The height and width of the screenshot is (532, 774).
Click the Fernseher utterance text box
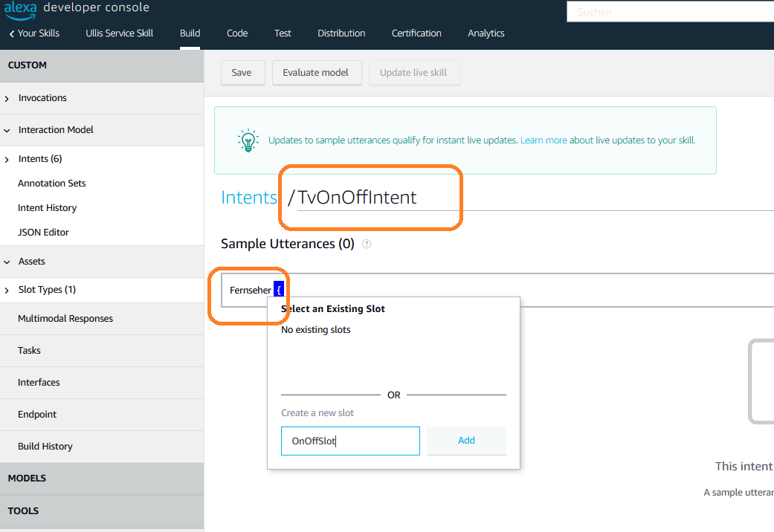pos(497,291)
